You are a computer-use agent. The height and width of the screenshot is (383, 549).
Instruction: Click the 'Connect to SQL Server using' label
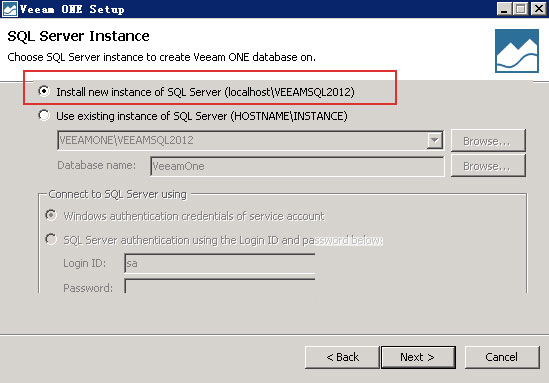click(x=118, y=194)
